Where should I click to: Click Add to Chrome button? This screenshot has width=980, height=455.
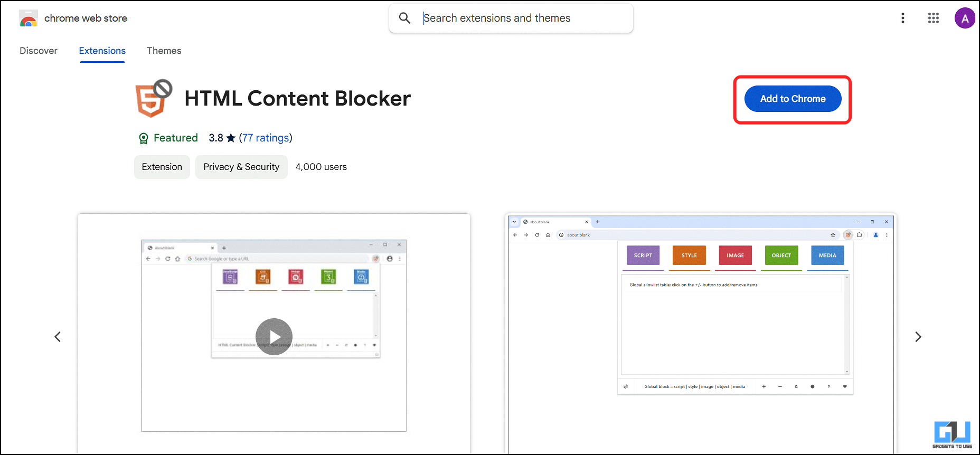[x=793, y=99]
